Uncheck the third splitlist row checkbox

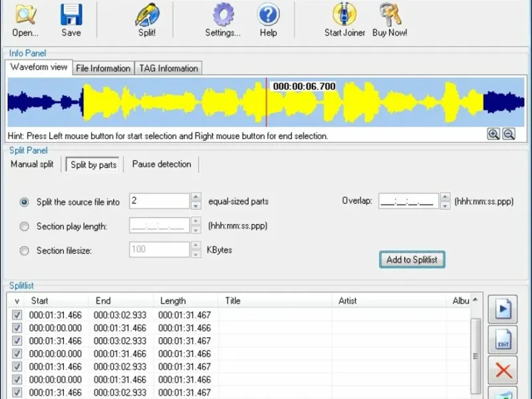pos(17,340)
